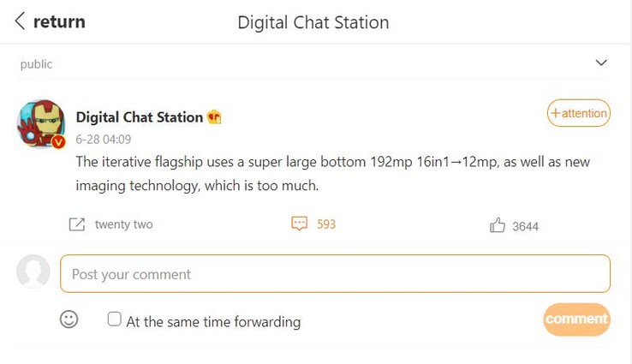Open Digital Chat Station profile name link
This screenshot has height=364, width=632.
[140, 116]
